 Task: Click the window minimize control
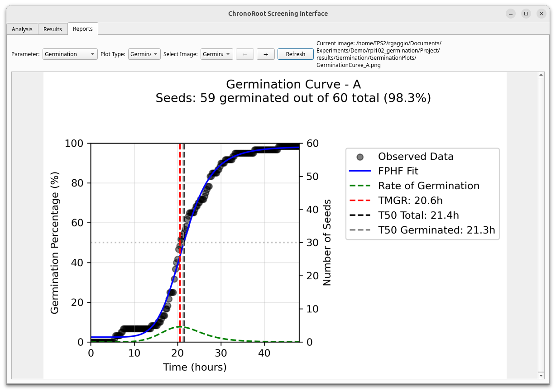point(510,14)
